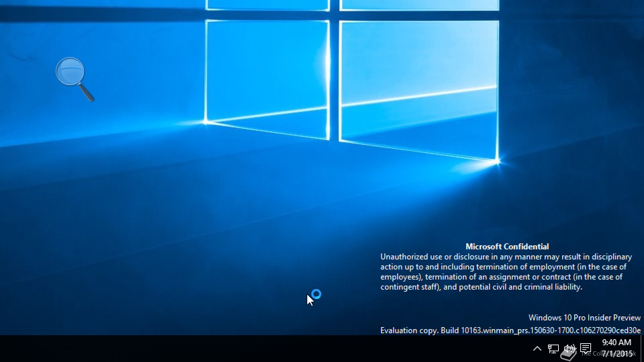This screenshot has width=644, height=362.
Task: Click the Magnifier magnifying glass icon
Action: pyautogui.click(x=75, y=79)
